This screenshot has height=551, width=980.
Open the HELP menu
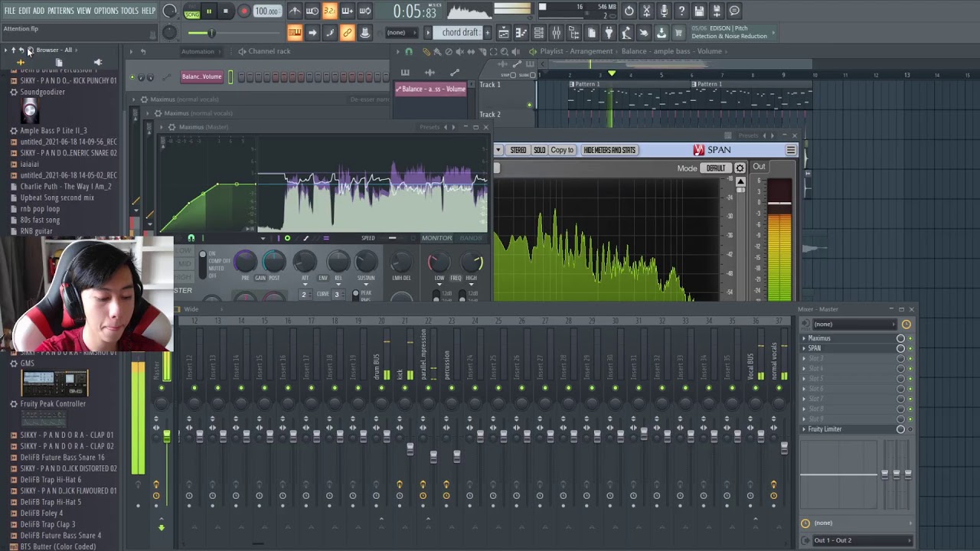click(149, 11)
